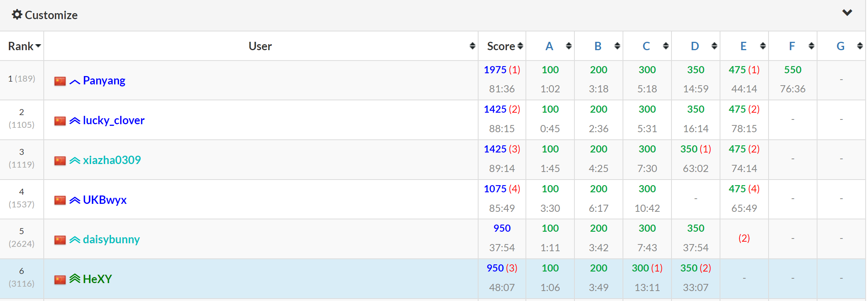Click the Customize gear icon
Viewport: 868px width, 301px height.
(x=17, y=15)
